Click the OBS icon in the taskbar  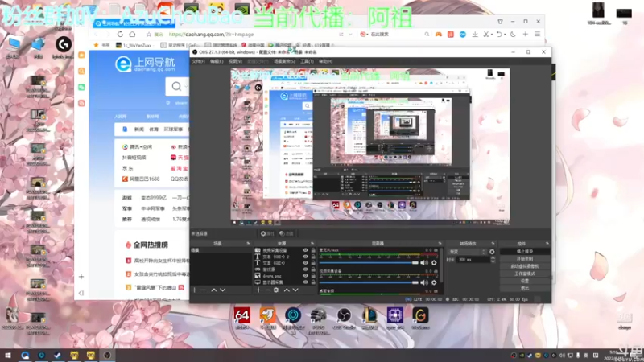click(107, 355)
